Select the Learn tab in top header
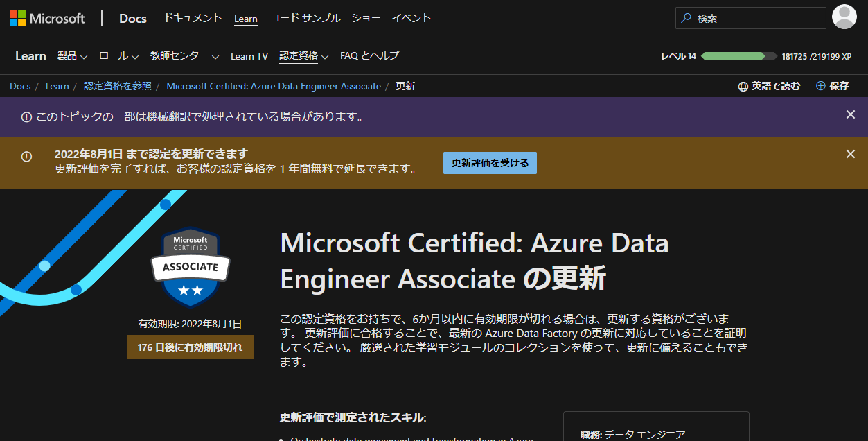The height and width of the screenshot is (441, 868). pos(246,19)
